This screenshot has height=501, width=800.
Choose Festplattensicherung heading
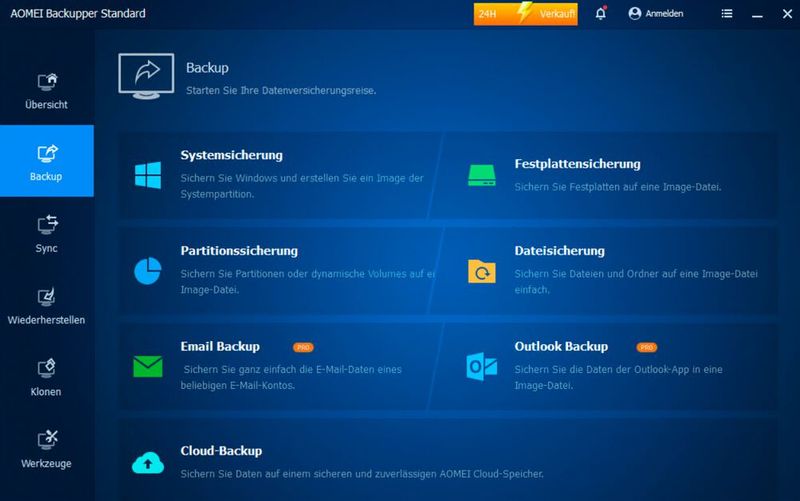coord(578,164)
